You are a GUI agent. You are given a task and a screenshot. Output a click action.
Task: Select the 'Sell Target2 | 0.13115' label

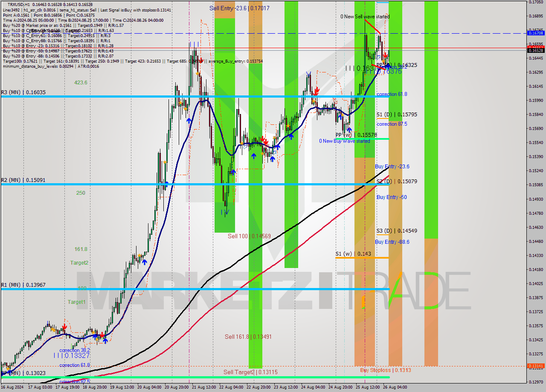point(250,372)
